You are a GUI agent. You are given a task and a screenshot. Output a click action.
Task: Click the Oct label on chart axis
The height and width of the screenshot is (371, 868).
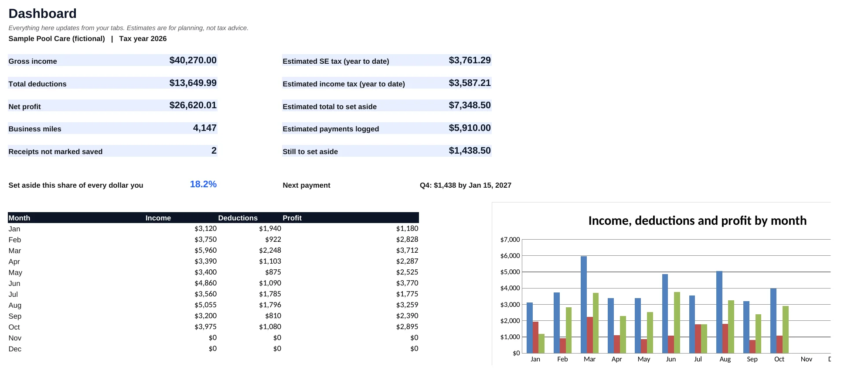(779, 359)
